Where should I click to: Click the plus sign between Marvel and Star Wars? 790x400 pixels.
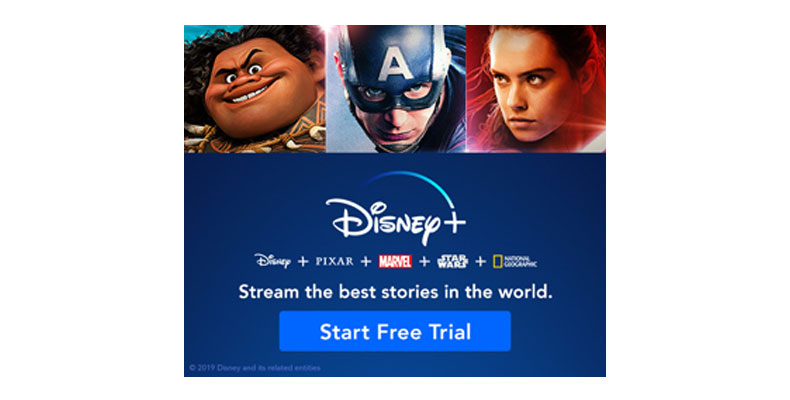coord(425,261)
